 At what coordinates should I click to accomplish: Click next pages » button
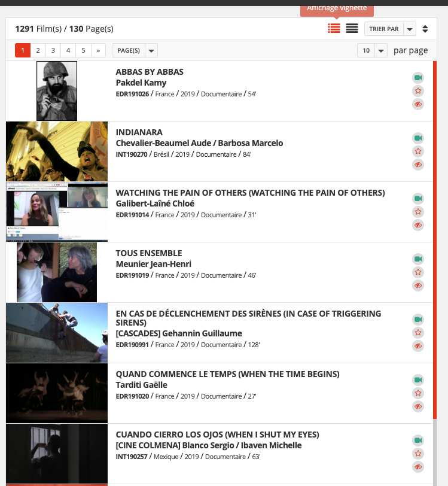(98, 50)
